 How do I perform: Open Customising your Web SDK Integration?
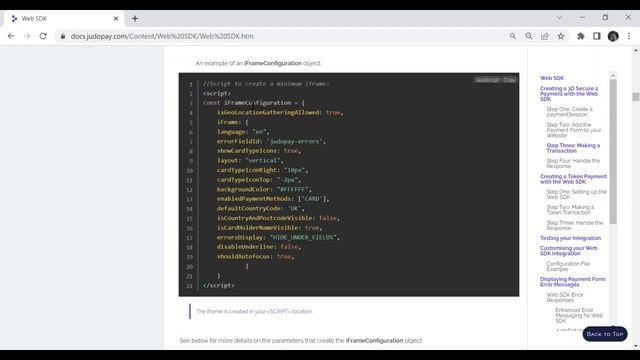point(569,251)
